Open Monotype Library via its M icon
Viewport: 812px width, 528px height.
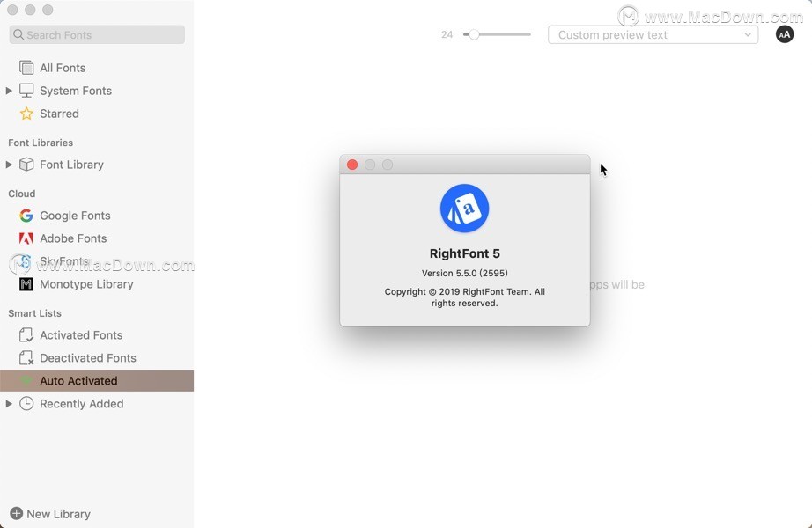(x=26, y=284)
